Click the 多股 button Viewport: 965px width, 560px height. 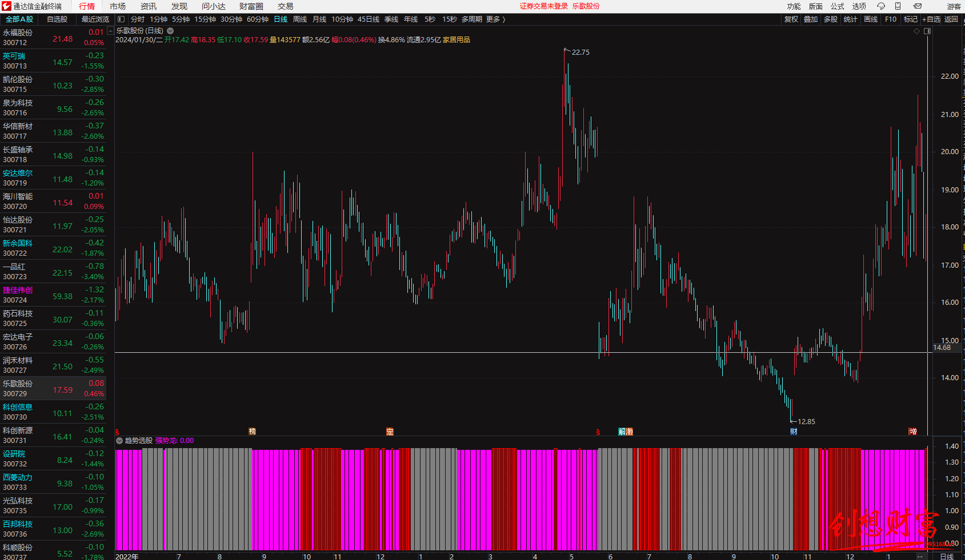click(831, 19)
